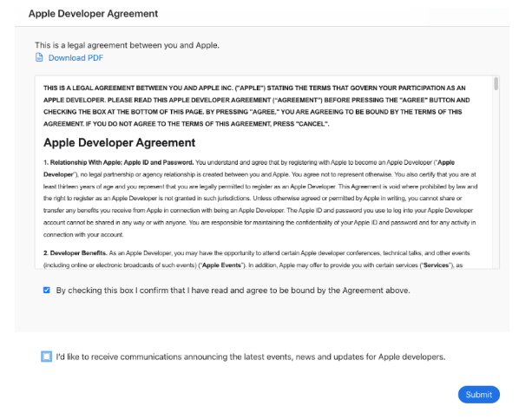This screenshot has width=532, height=419.
Task: Click the large 'Apple Developer Agreement' heading in document
Action: point(120,142)
